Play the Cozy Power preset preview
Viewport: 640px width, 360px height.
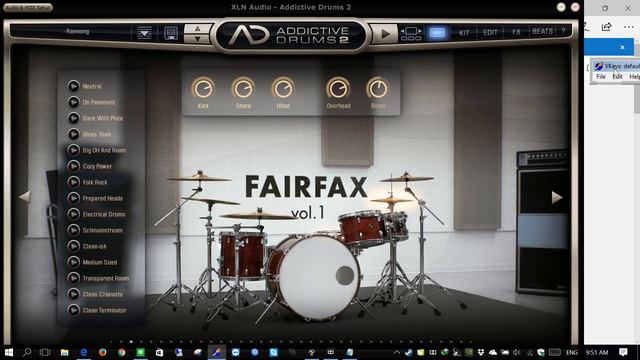pos(73,166)
